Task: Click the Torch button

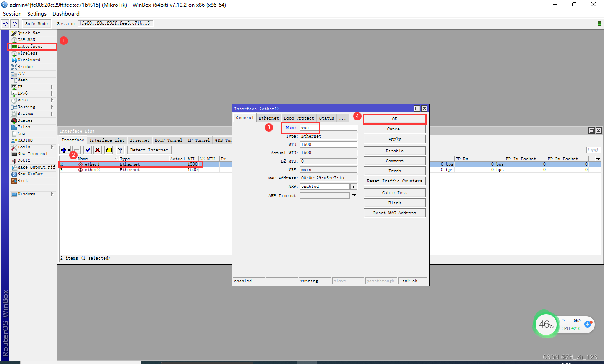Action: point(395,171)
